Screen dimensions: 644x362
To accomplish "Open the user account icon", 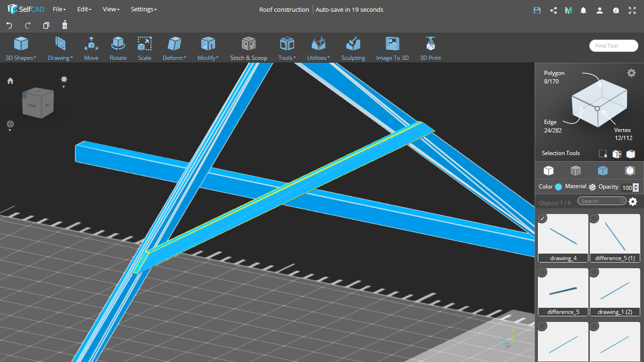I will pyautogui.click(x=600, y=10).
